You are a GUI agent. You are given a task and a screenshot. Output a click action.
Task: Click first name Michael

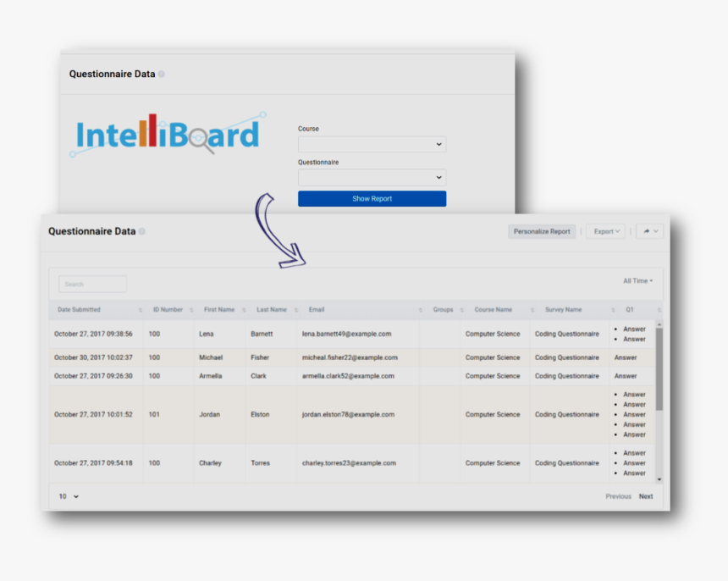[211, 357]
